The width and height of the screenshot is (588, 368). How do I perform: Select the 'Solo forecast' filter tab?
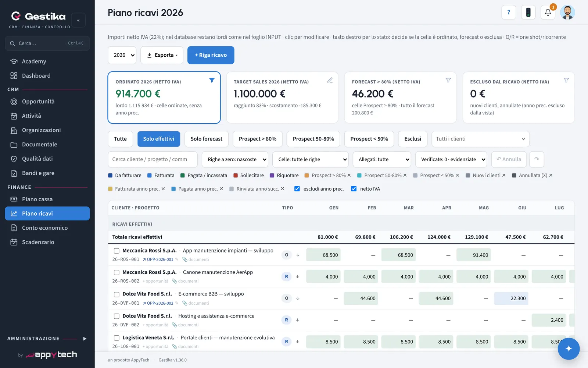tap(207, 139)
